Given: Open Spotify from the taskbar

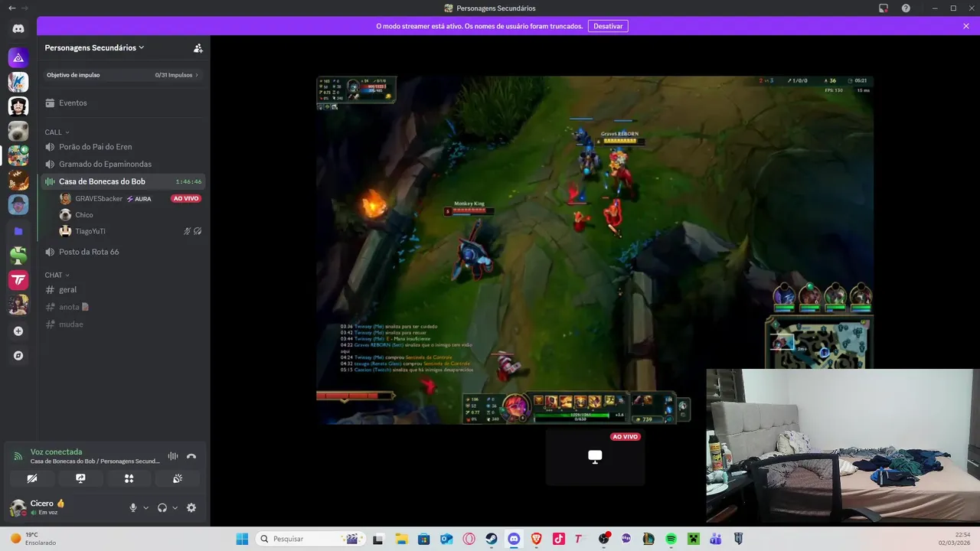Looking at the screenshot, I should coord(671,539).
